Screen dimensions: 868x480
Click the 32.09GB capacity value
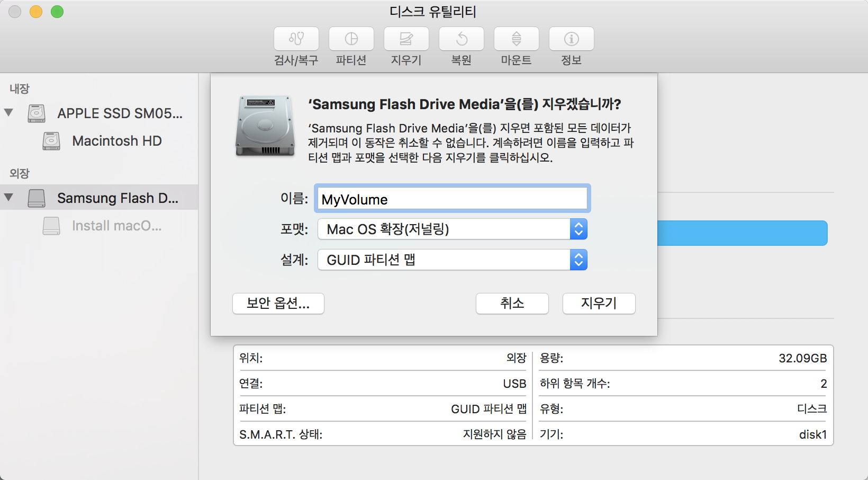[x=802, y=358]
